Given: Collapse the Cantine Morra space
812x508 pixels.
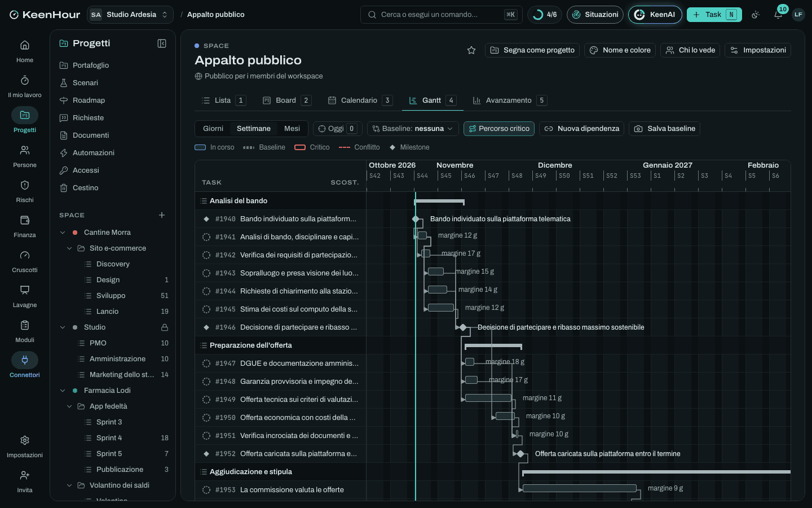Looking at the screenshot, I should [63, 233].
